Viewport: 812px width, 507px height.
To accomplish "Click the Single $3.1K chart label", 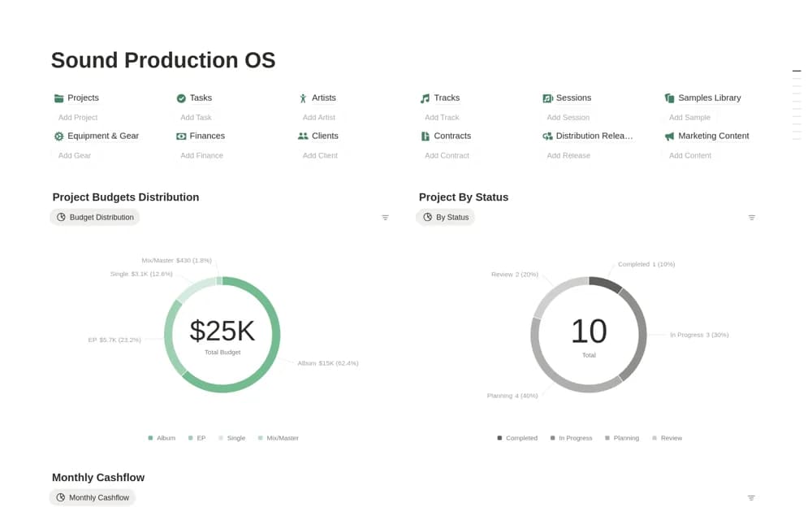I will (x=141, y=274).
